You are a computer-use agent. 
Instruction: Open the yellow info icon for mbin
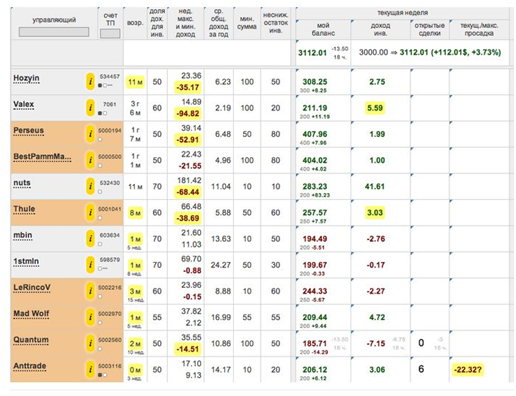tap(90, 239)
